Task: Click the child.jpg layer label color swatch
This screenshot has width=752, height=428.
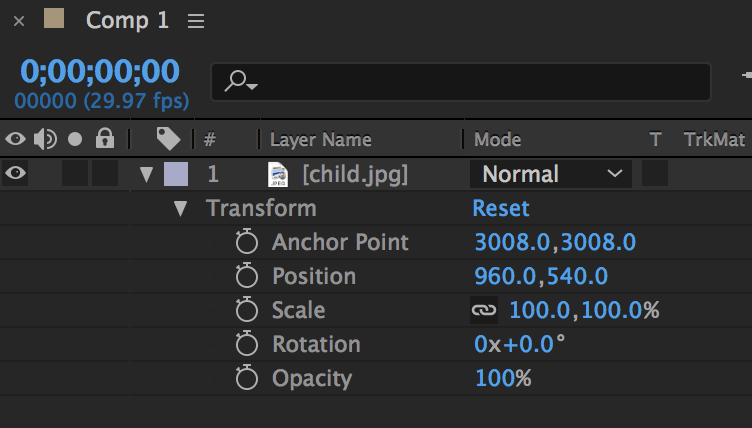Action: coord(174,174)
